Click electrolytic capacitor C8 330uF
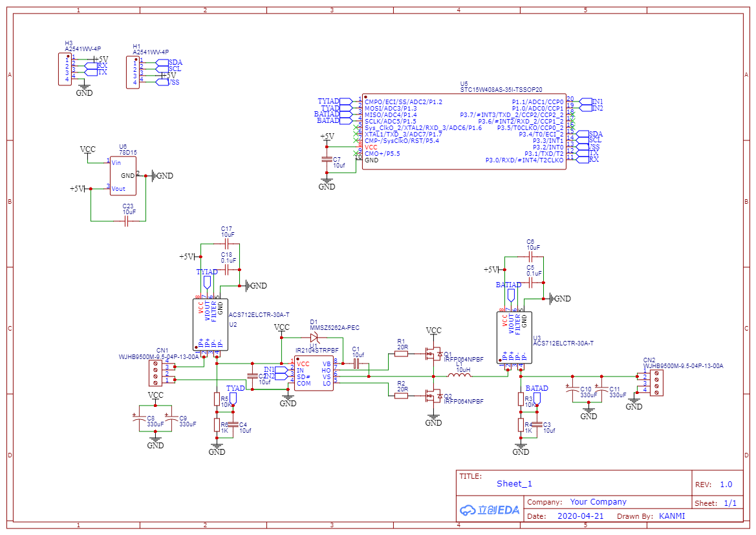 point(140,419)
